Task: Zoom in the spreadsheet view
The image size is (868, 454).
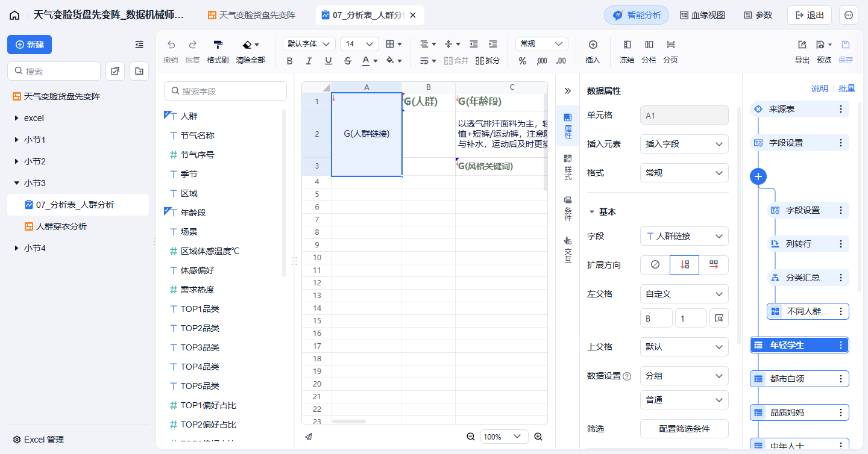Action: point(538,437)
